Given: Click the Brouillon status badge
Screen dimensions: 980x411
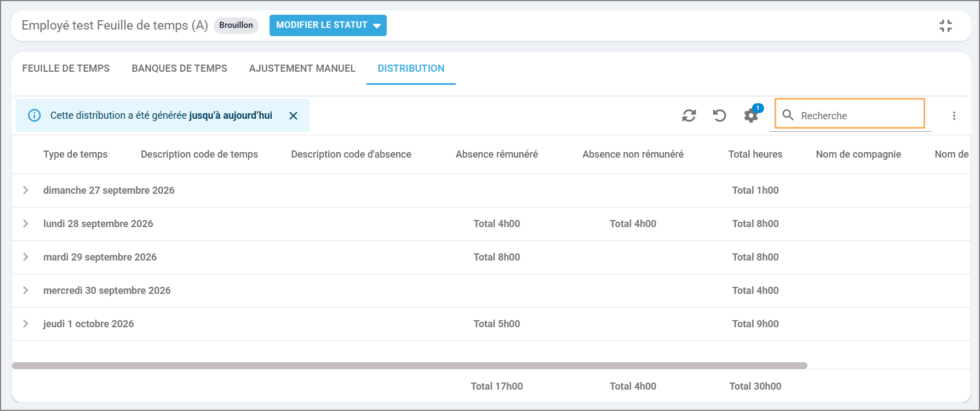Looking at the screenshot, I should pyautogui.click(x=236, y=25).
